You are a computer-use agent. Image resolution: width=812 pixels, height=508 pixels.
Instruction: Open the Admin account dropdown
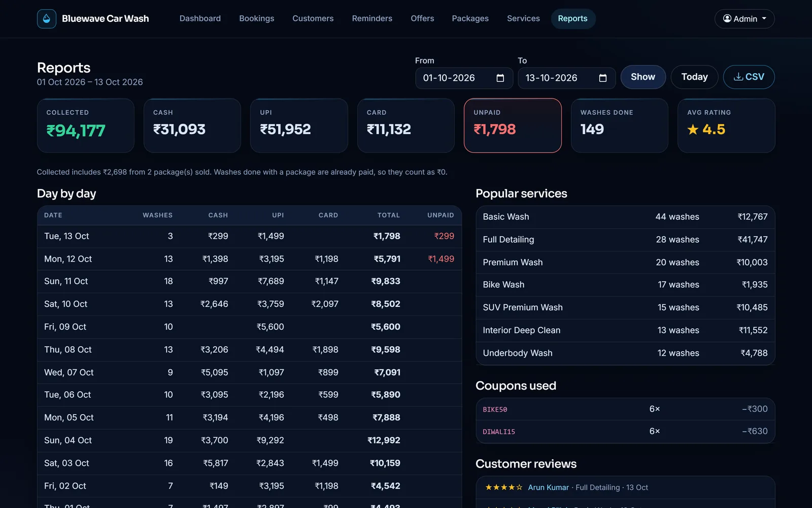(x=745, y=19)
